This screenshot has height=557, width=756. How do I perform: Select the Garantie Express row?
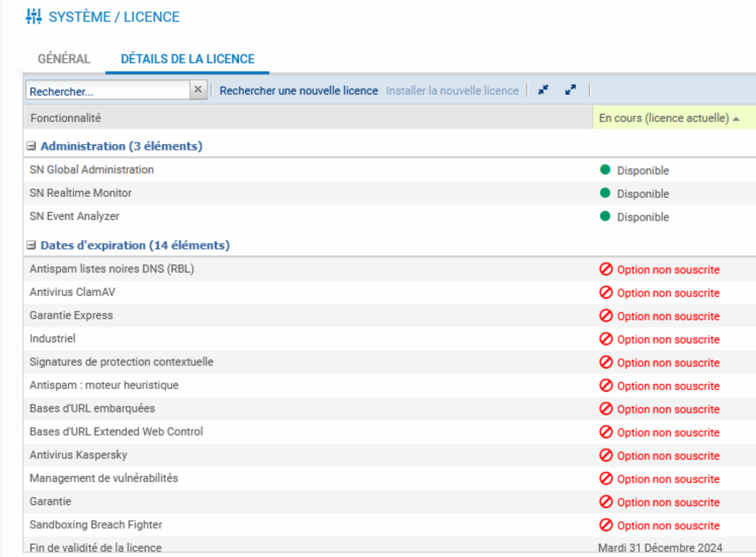click(x=71, y=315)
